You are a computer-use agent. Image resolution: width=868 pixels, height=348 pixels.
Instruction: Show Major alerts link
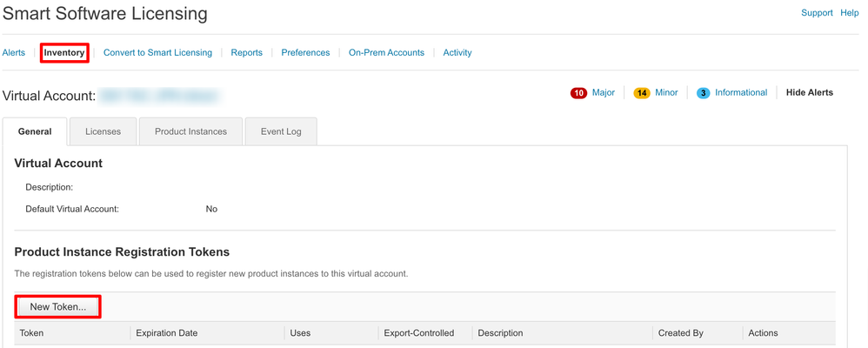[604, 92]
